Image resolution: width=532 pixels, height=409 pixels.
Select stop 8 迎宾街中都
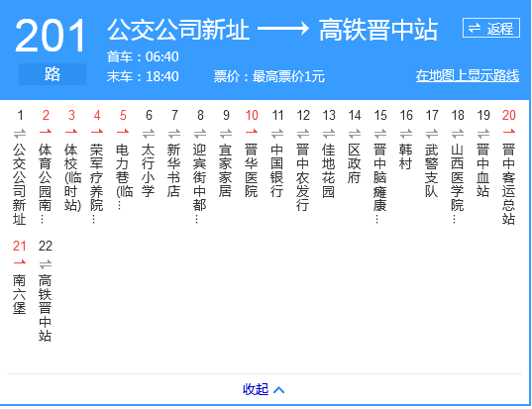click(199, 183)
